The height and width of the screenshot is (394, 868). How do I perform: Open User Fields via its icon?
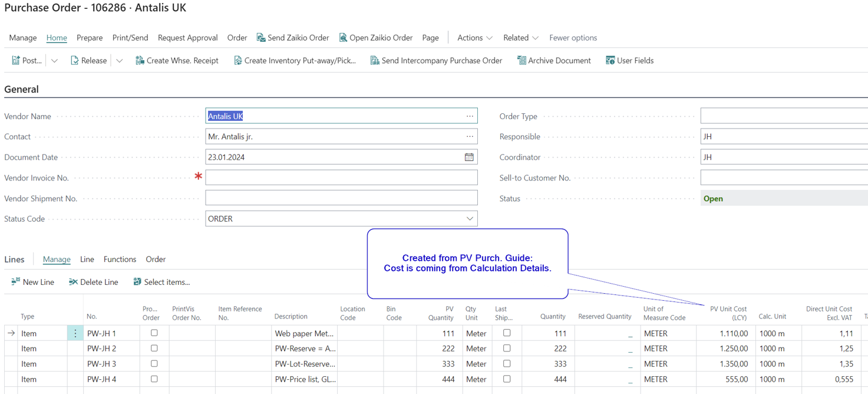[610, 61]
